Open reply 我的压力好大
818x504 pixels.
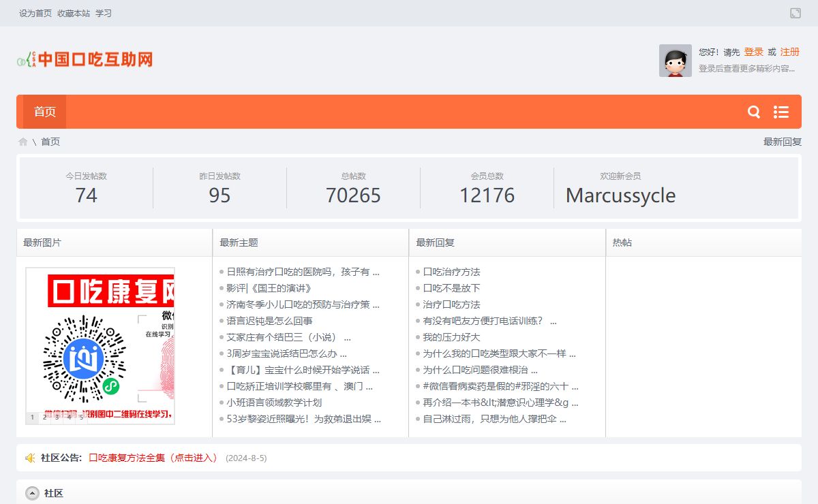451,337
